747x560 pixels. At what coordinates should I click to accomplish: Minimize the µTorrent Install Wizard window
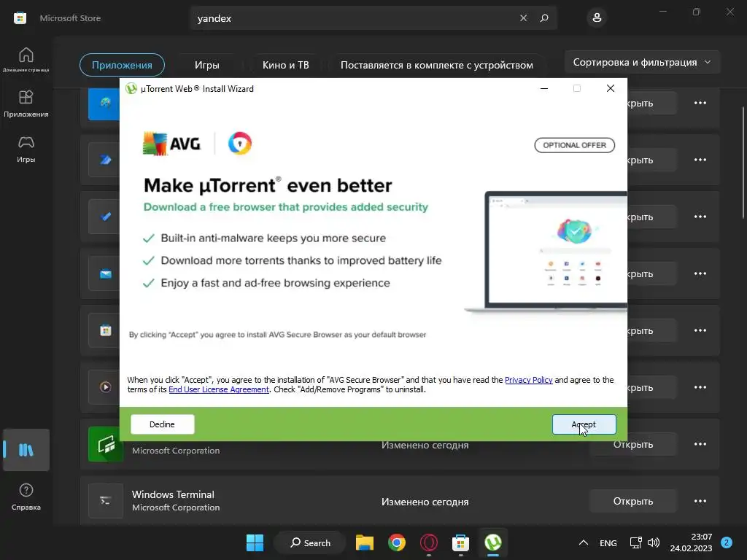(x=544, y=88)
